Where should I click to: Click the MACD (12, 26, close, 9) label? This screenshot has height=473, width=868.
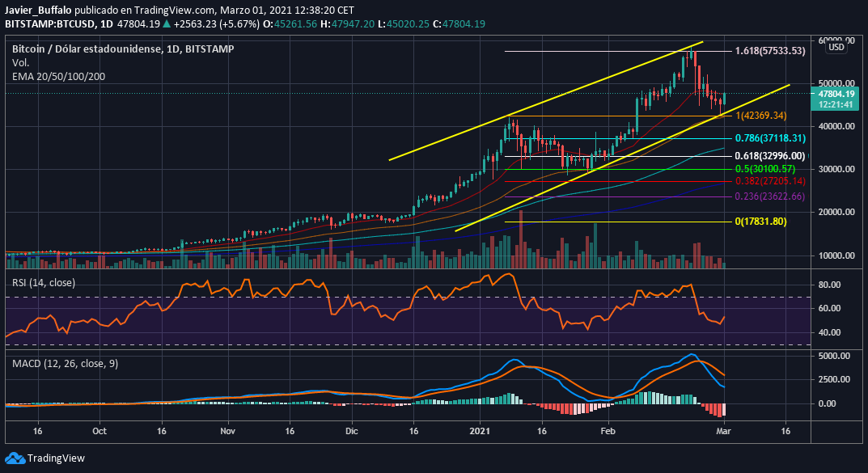pos(66,364)
